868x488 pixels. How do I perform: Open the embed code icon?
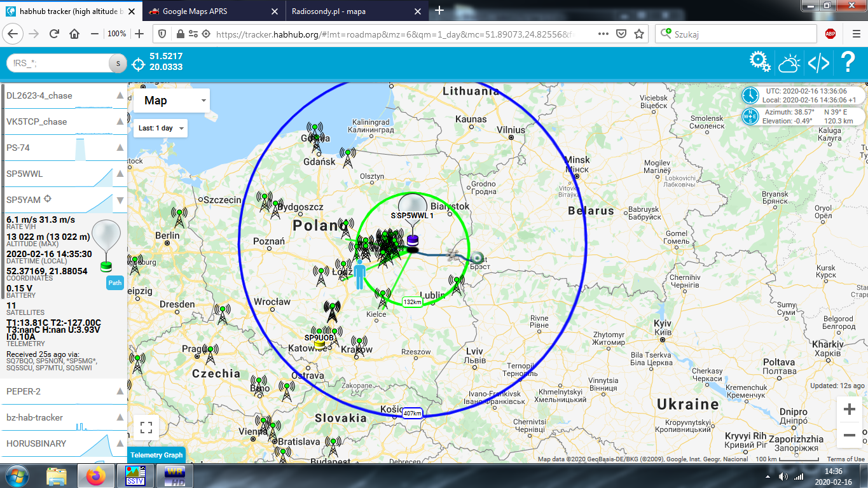click(x=818, y=62)
